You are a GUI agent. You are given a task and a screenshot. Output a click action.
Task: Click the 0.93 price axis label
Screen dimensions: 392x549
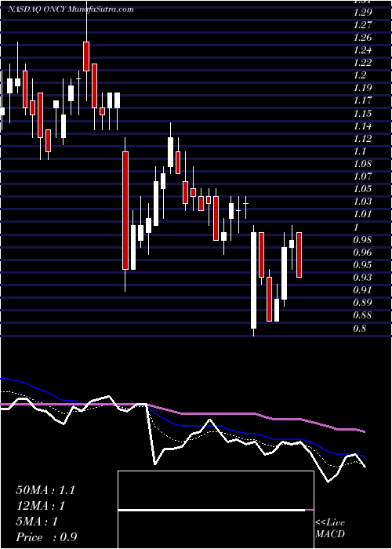[x=362, y=278]
